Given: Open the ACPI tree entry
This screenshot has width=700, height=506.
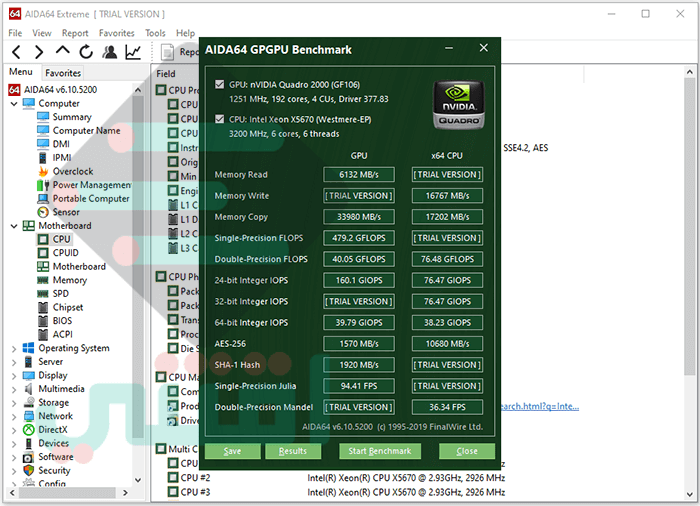Looking at the screenshot, I should [62, 334].
